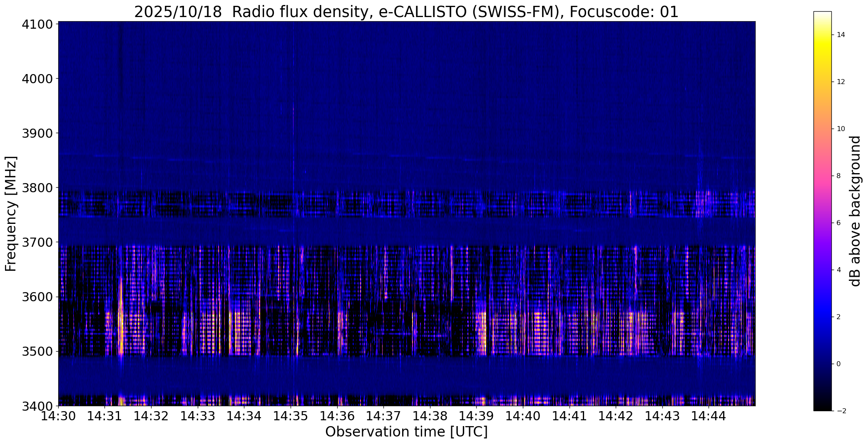Click the 3800 frequency tick label

point(37,188)
